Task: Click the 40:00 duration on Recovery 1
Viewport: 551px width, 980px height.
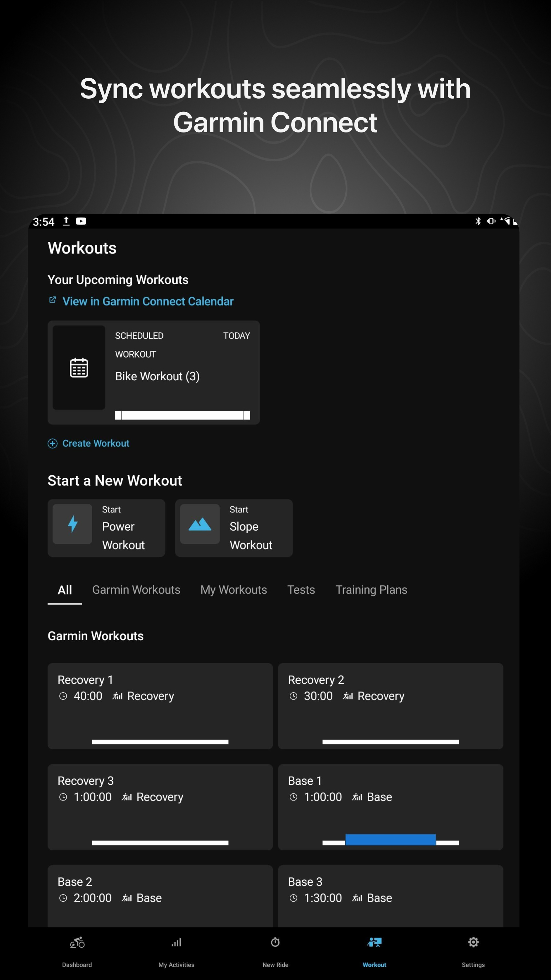Action: tap(88, 696)
